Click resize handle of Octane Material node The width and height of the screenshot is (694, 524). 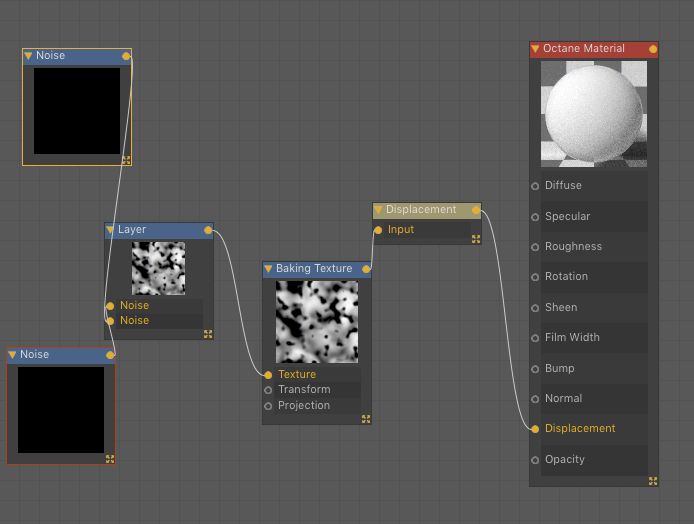pos(653,481)
